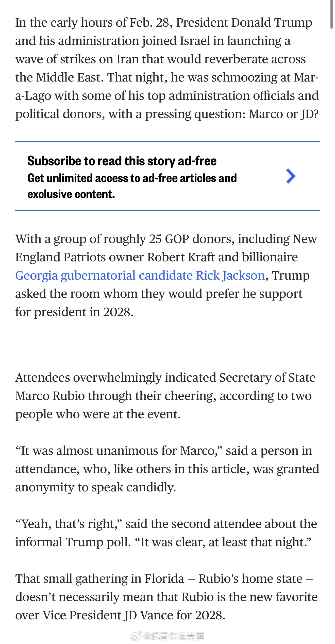Click the blue divider line above the subscribe banner
This screenshot has width=335, height=644.
167,141
